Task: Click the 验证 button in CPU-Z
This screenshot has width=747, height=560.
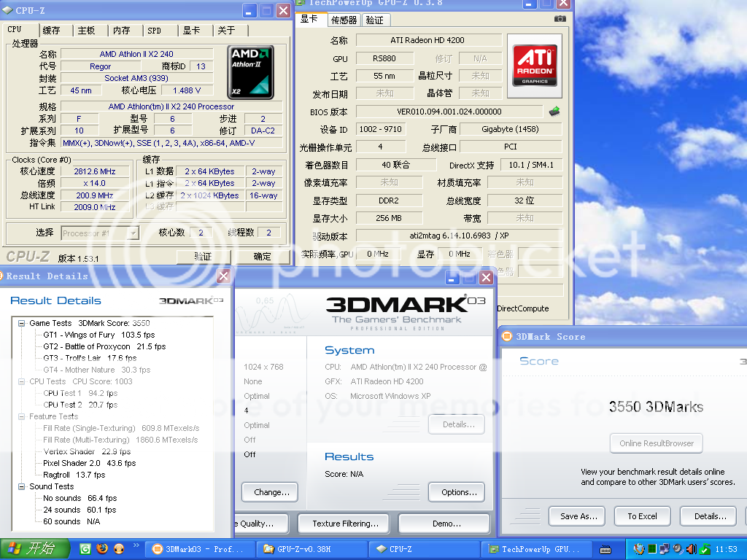Action: pos(203,257)
